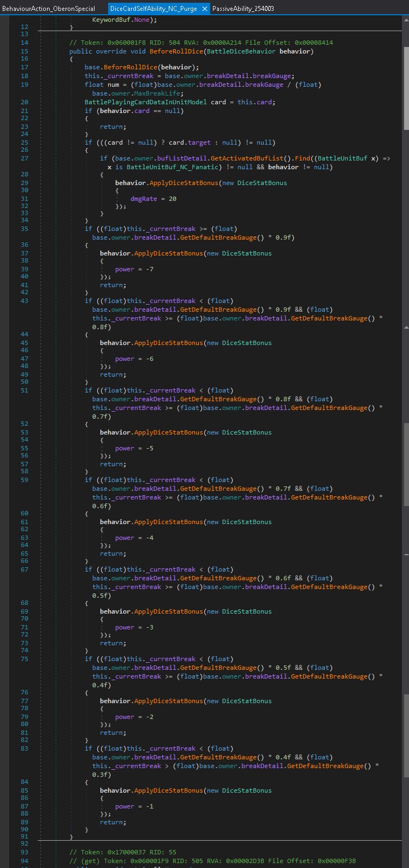Click the 'power = -3' assignment

[134, 627]
